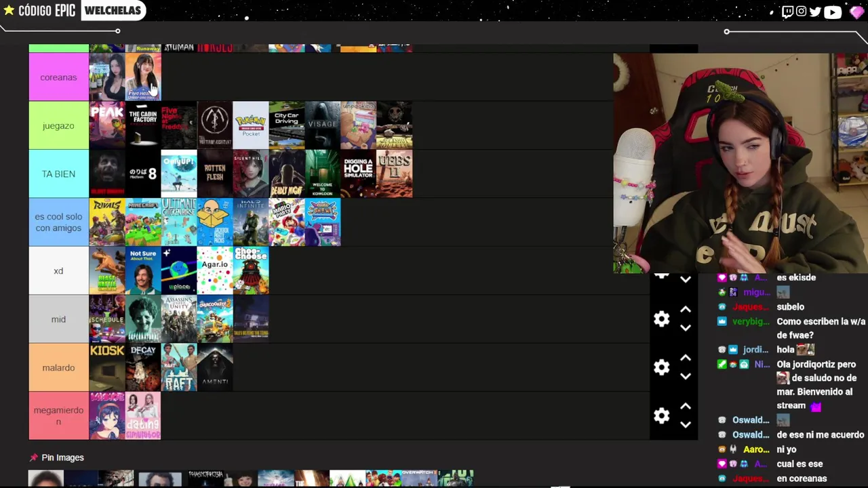The height and width of the screenshot is (488, 868).
Task: Select the KIOSK game thumbnail
Action: tap(107, 367)
